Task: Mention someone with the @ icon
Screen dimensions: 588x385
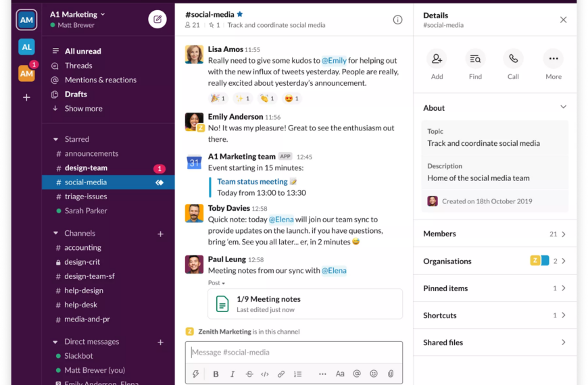Action: click(x=357, y=374)
